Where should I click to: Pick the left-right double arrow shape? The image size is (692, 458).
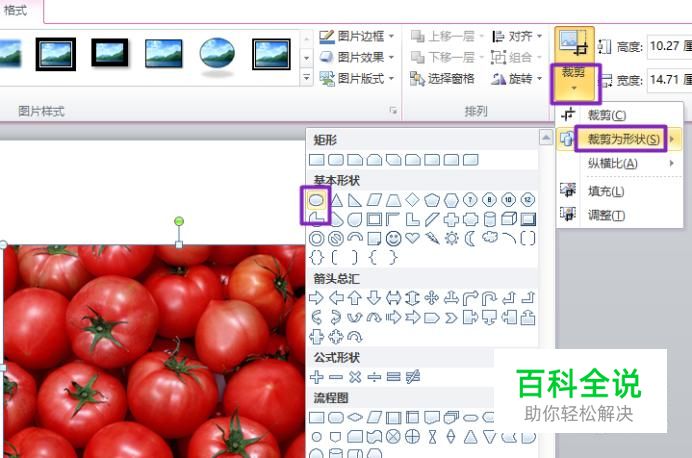pos(393,298)
